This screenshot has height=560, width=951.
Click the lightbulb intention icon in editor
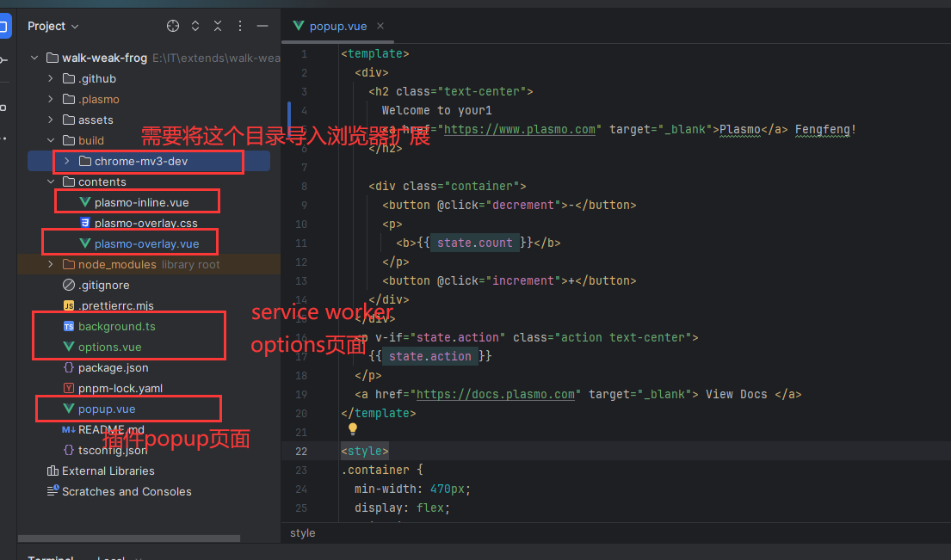pyautogui.click(x=352, y=428)
